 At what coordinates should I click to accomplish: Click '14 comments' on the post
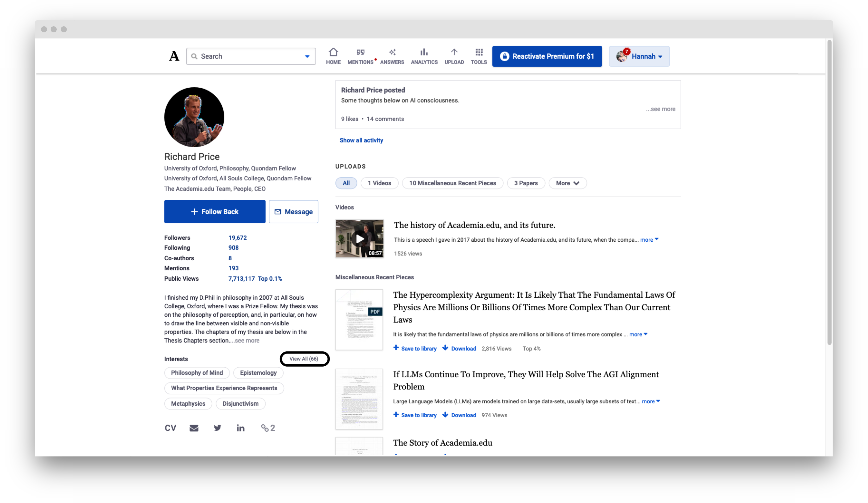(385, 119)
